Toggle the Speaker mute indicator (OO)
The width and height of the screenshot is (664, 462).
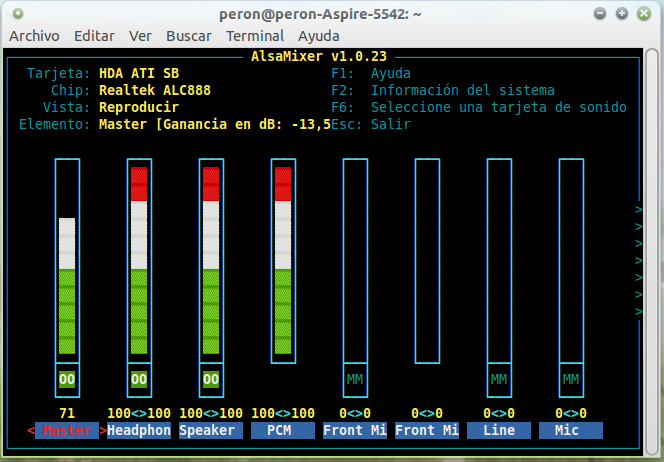pyautogui.click(x=211, y=379)
